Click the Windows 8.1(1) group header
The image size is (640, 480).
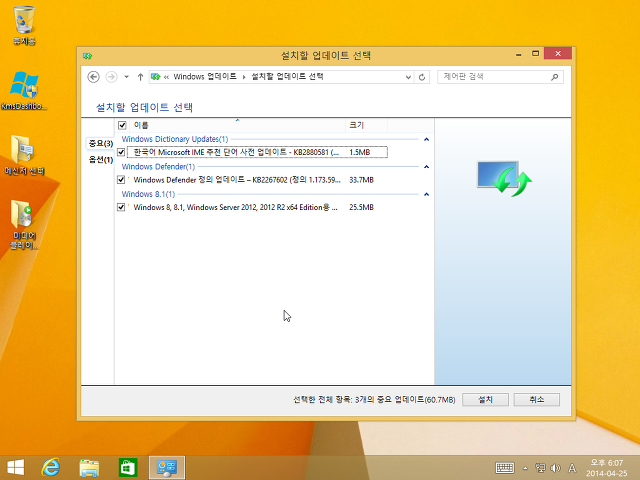(x=148, y=194)
